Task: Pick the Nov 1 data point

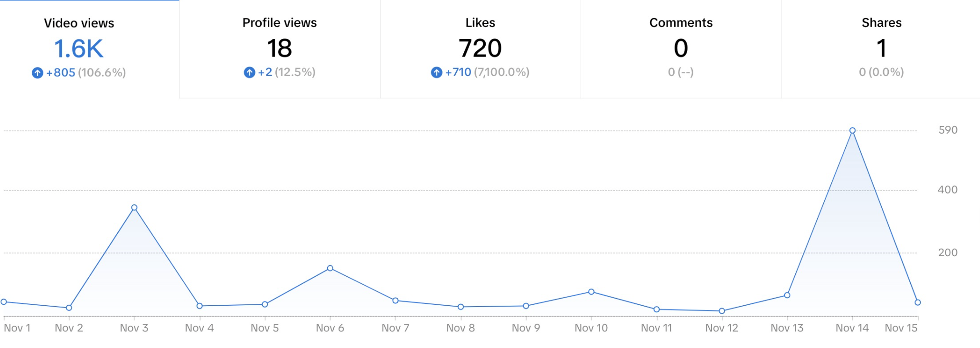Action: pos(4,302)
